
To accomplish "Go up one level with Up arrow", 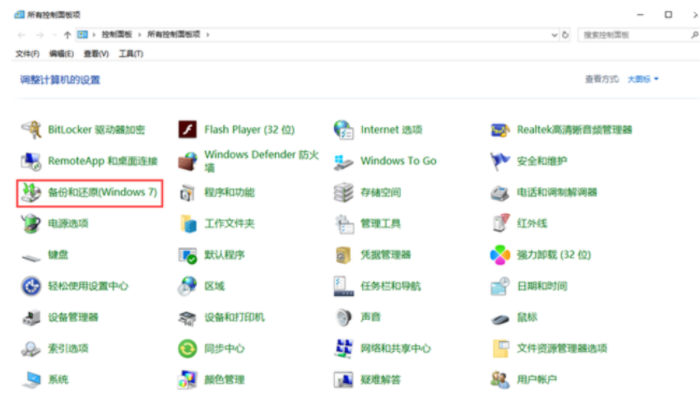I will 67,35.
